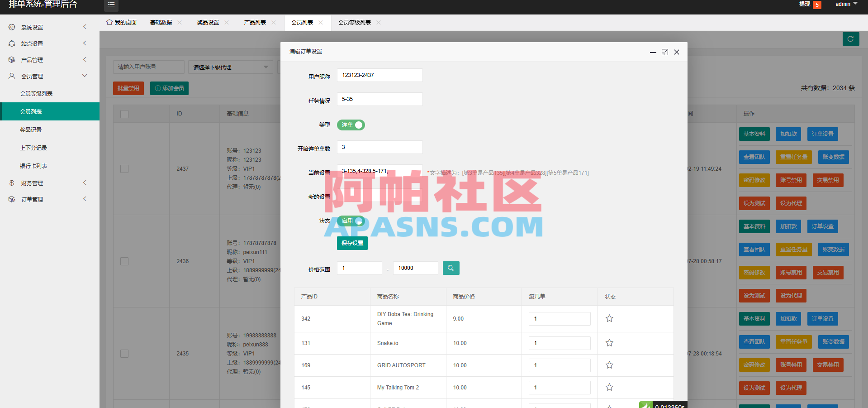The image size is (868, 408).
Task: Collapse the 会员管理 submenu chevron
Action: click(85, 76)
